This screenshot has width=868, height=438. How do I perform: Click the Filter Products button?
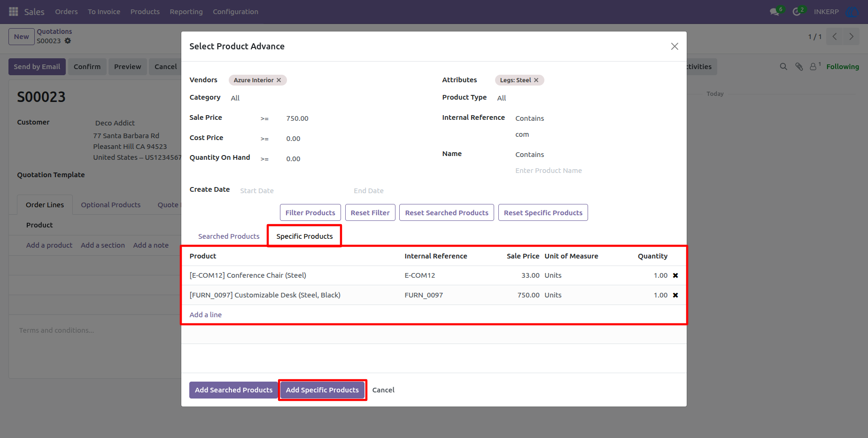[x=310, y=213]
